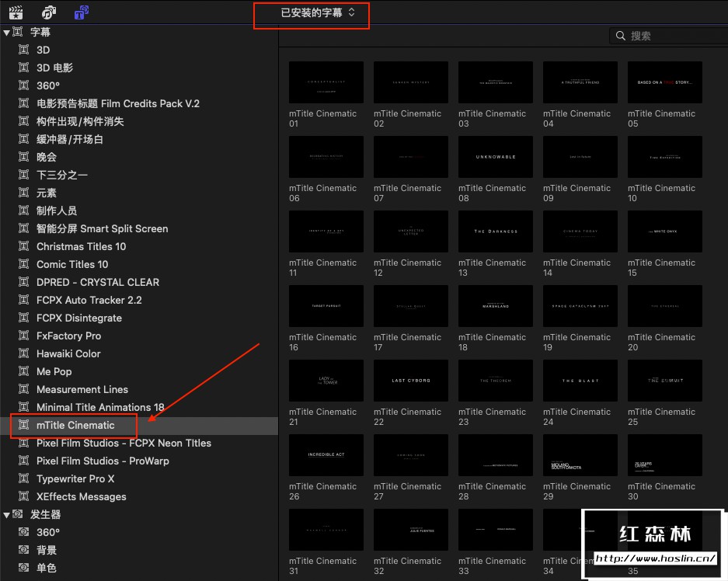Select mTitle Cinematic 29 thumbnail

580,455
